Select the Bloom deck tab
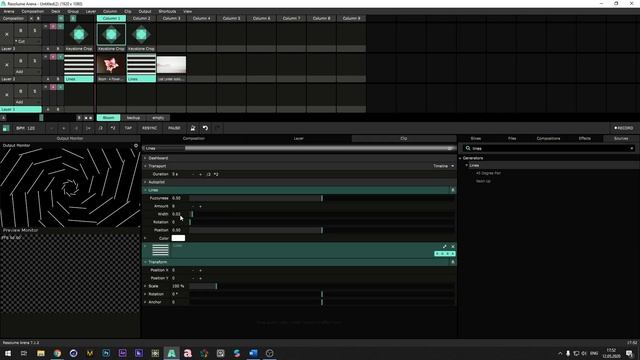 (109, 118)
